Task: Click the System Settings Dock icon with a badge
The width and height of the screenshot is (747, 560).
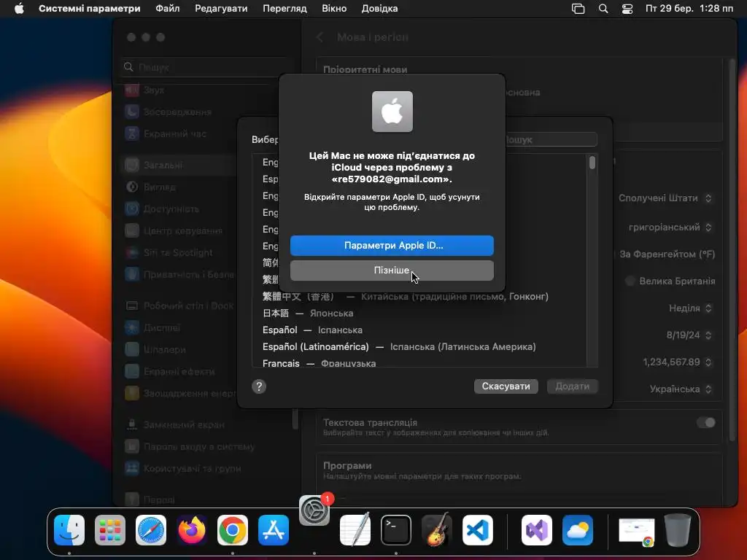Action: pos(314,510)
